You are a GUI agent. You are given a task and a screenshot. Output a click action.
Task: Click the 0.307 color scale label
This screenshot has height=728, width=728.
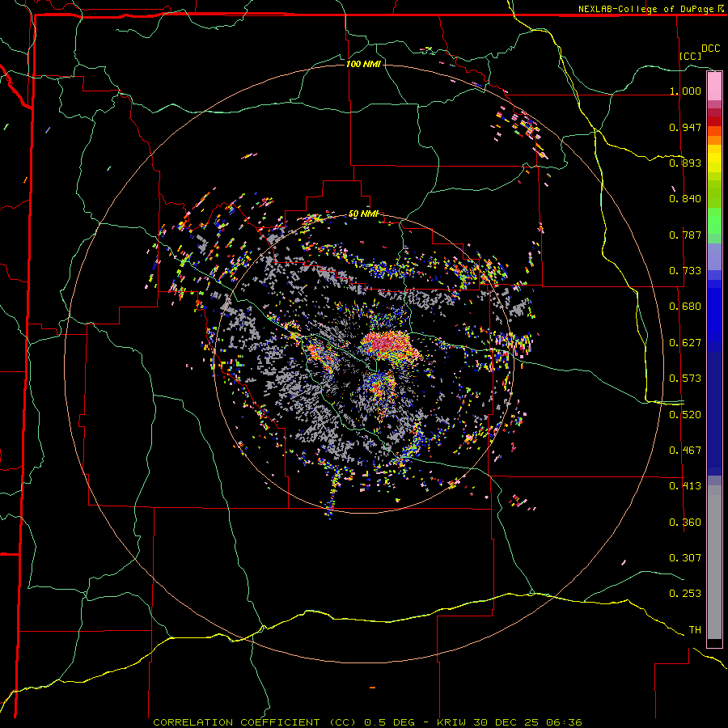(685, 558)
